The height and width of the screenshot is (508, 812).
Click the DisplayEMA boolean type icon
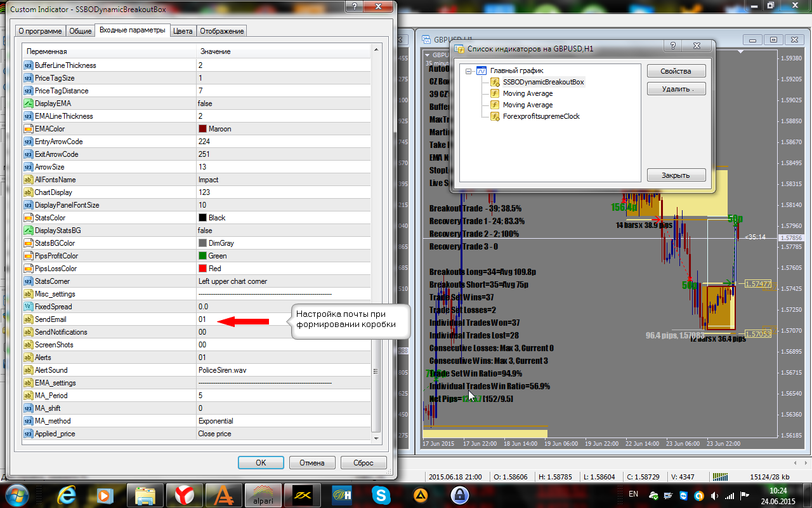[x=28, y=104]
